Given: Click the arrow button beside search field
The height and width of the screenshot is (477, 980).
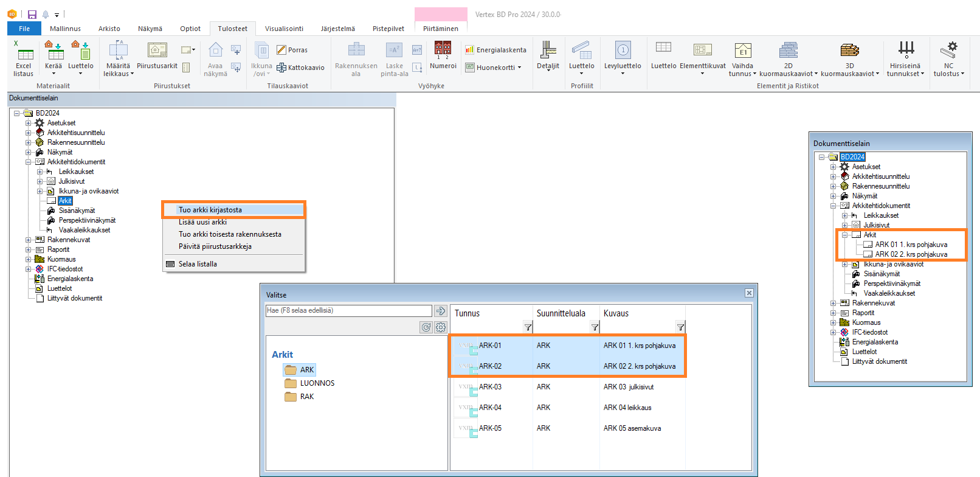Looking at the screenshot, I should [x=441, y=311].
